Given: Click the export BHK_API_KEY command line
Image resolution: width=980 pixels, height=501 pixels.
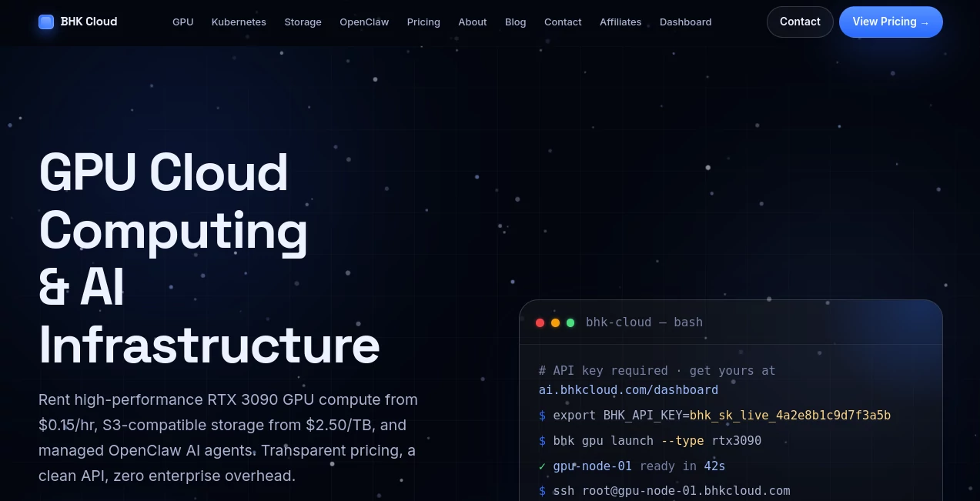Looking at the screenshot, I should pos(714,416).
